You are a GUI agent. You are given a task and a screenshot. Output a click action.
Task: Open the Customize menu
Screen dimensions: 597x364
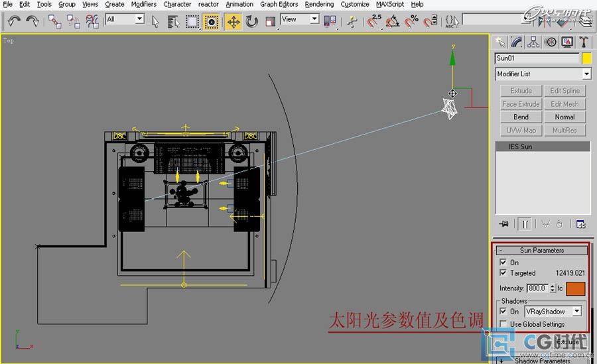click(354, 4)
